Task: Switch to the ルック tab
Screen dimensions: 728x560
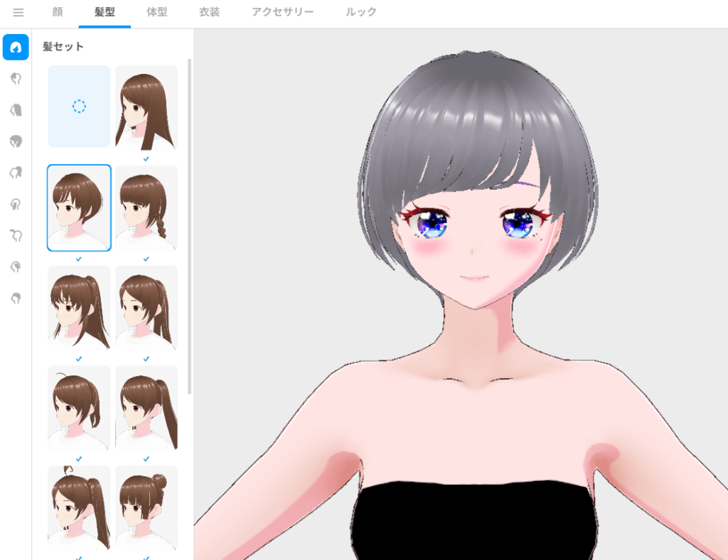Action: [360, 12]
